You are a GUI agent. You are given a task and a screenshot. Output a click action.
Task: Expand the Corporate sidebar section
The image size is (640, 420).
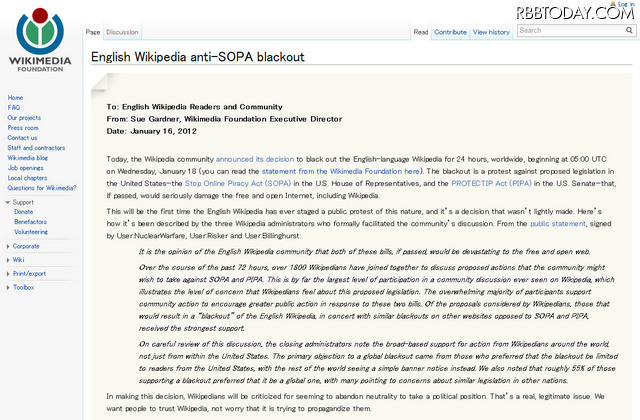22,246
